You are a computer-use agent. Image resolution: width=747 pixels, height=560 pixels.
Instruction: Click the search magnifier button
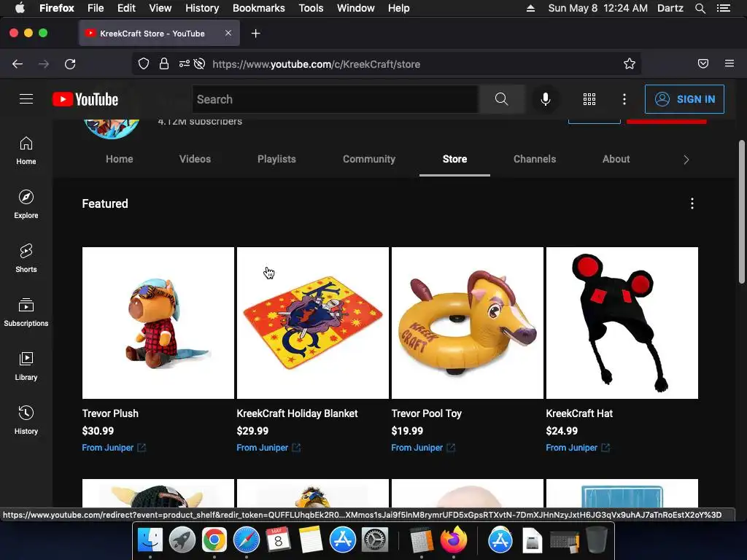coord(501,99)
